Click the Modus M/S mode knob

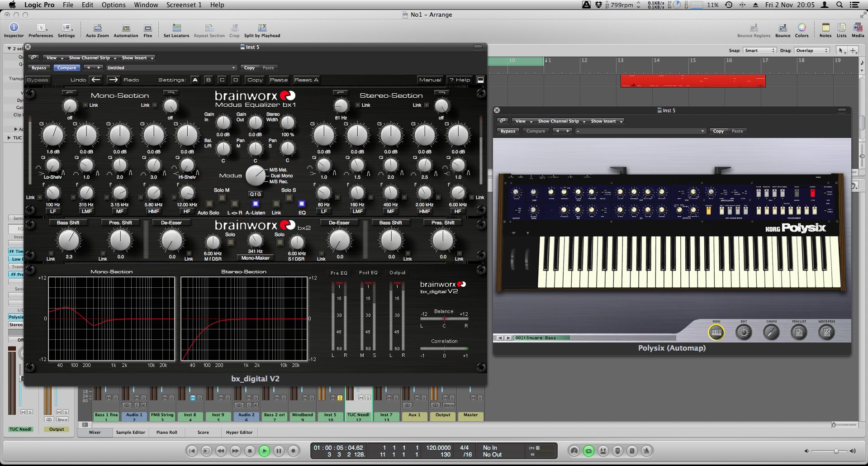(x=256, y=176)
